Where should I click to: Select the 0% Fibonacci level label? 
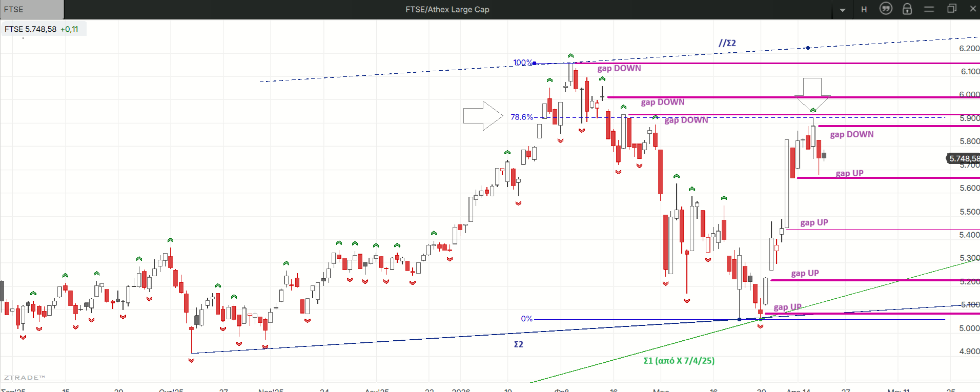(x=526, y=319)
